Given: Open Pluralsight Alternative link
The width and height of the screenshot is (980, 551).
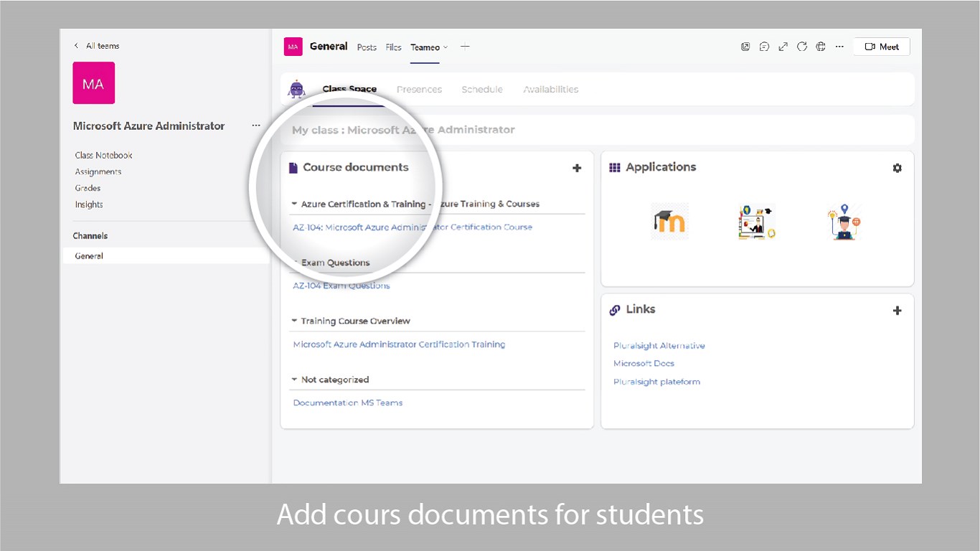Looking at the screenshot, I should coord(659,346).
